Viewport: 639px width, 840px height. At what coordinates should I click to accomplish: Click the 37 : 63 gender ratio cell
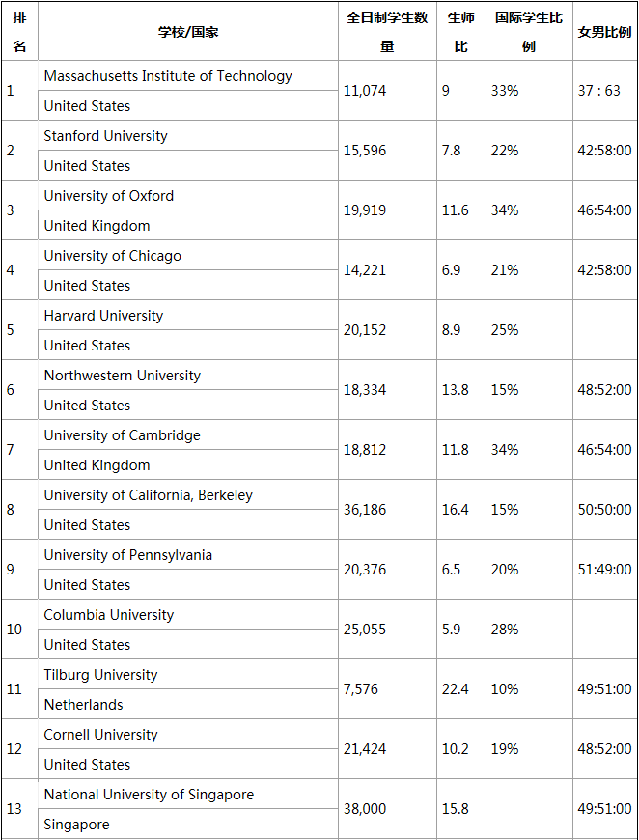click(599, 91)
